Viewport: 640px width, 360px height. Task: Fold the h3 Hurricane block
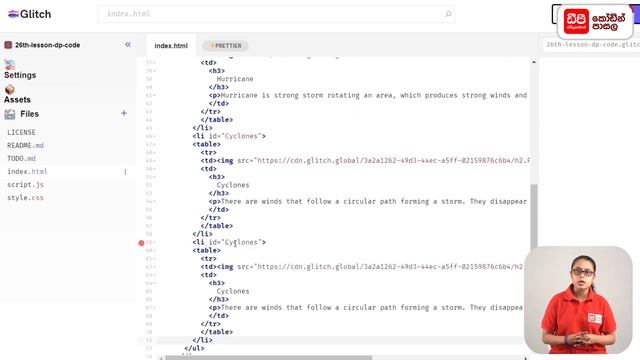pyautogui.click(x=154, y=71)
